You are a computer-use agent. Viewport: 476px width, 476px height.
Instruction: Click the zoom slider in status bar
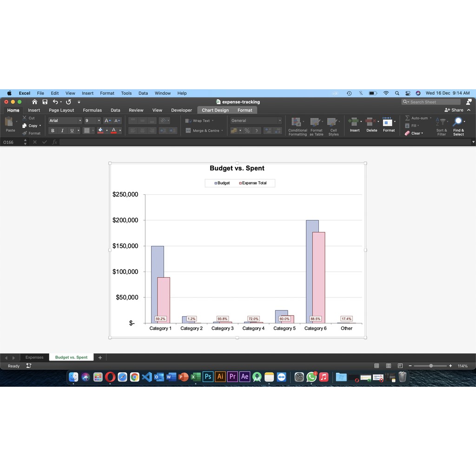(430, 366)
